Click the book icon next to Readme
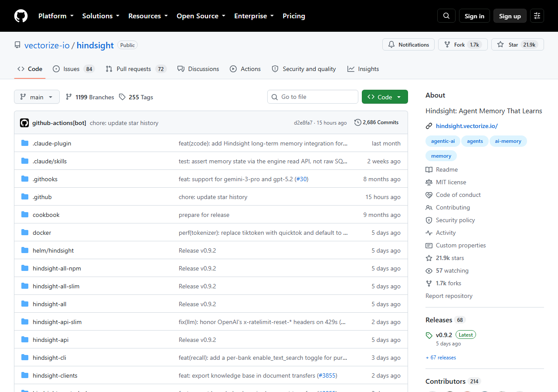 tap(429, 169)
